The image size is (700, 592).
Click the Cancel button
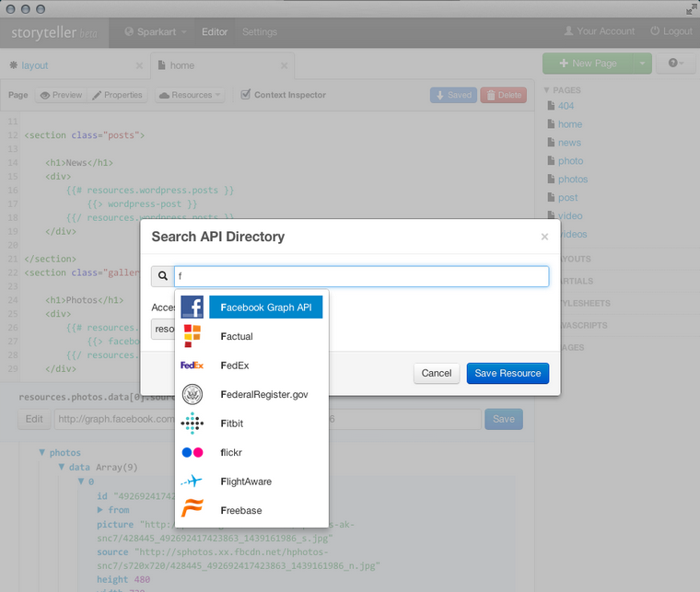[x=436, y=373]
